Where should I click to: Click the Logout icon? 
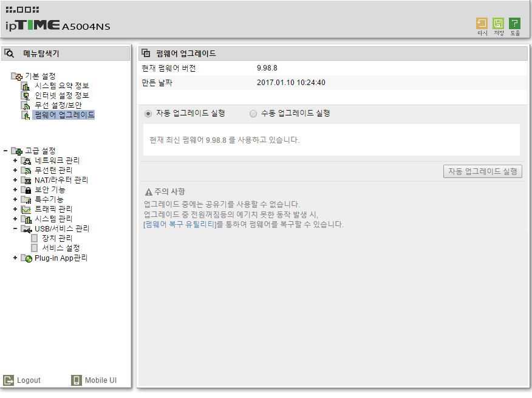[9, 380]
